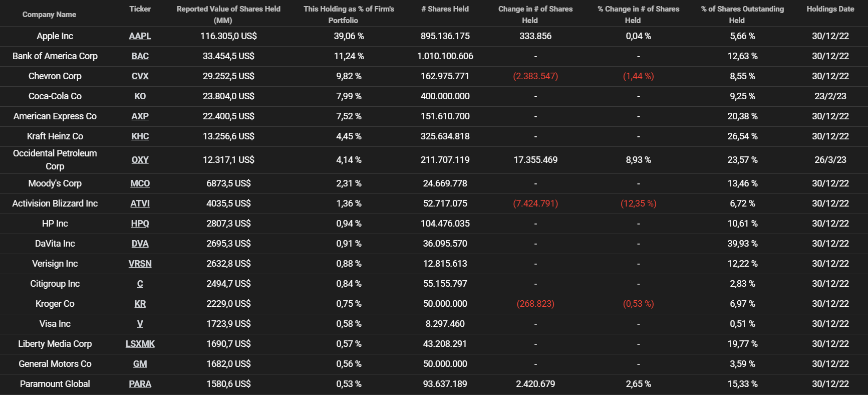Select Paramount's 2.420.679 share change

pos(535,384)
